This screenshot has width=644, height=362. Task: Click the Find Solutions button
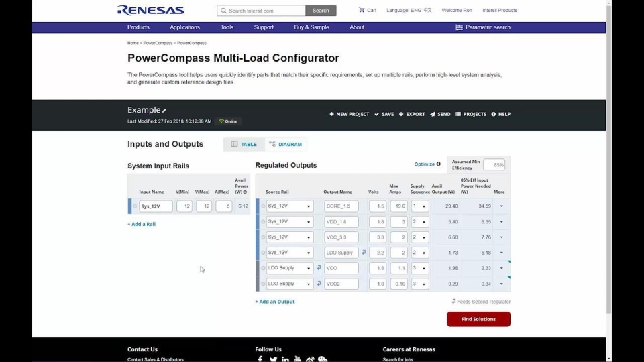478,319
